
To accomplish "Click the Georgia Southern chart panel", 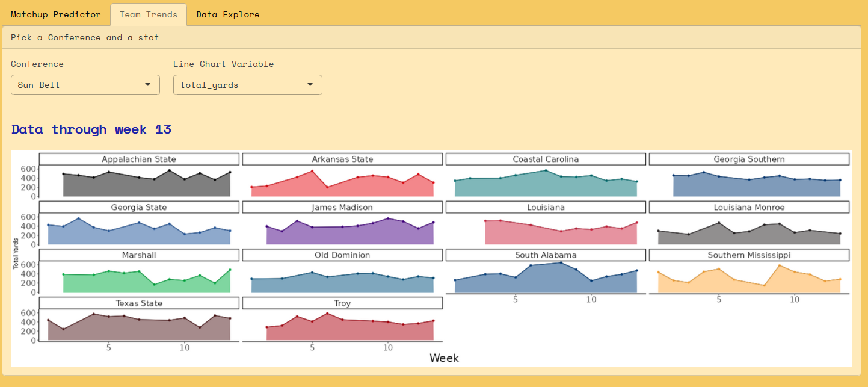I will click(749, 187).
